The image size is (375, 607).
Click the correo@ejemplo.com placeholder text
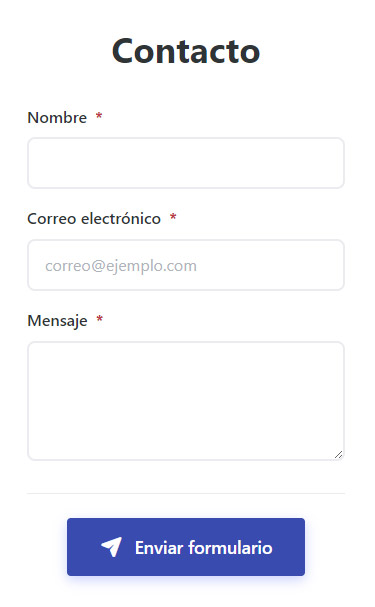pyautogui.click(x=121, y=266)
